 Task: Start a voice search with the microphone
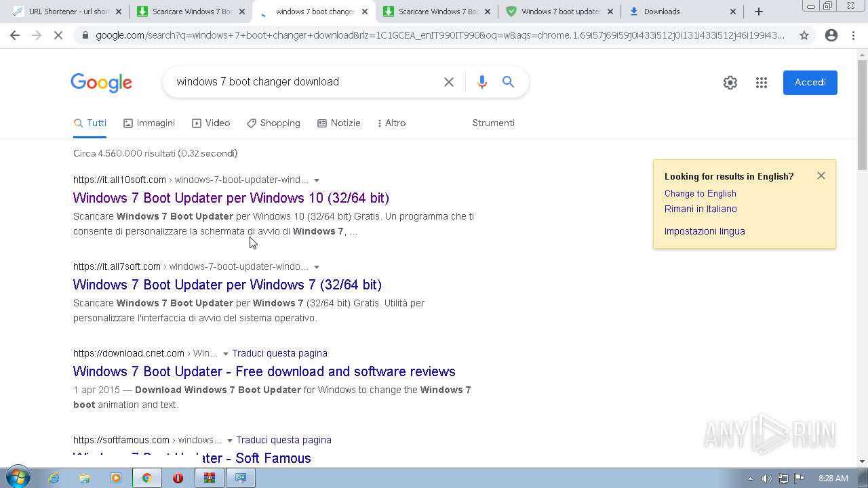482,82
